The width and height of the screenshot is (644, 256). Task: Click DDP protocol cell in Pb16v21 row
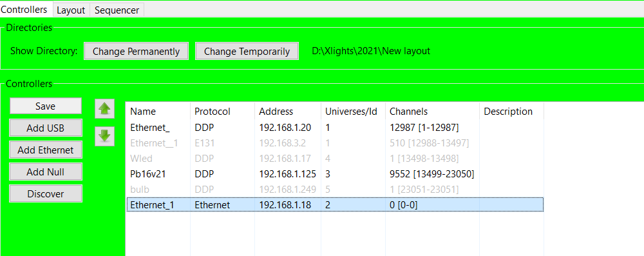(204, 174)
